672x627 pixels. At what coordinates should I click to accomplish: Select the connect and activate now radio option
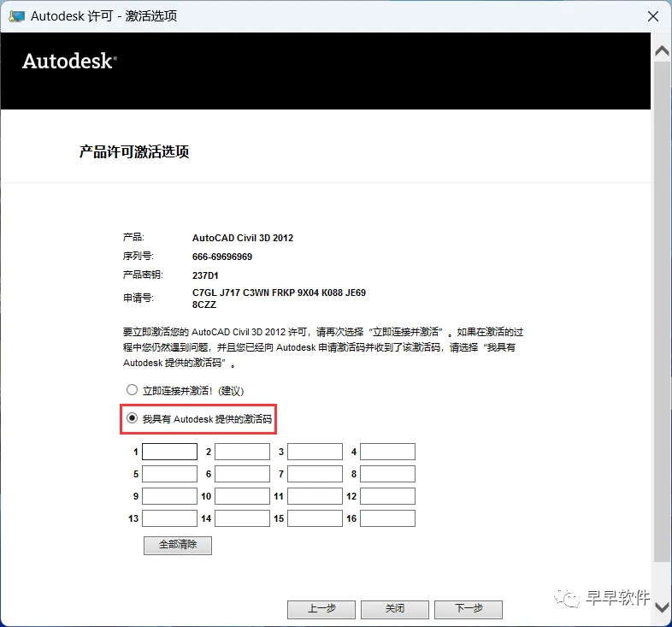[x=132, y=390]
